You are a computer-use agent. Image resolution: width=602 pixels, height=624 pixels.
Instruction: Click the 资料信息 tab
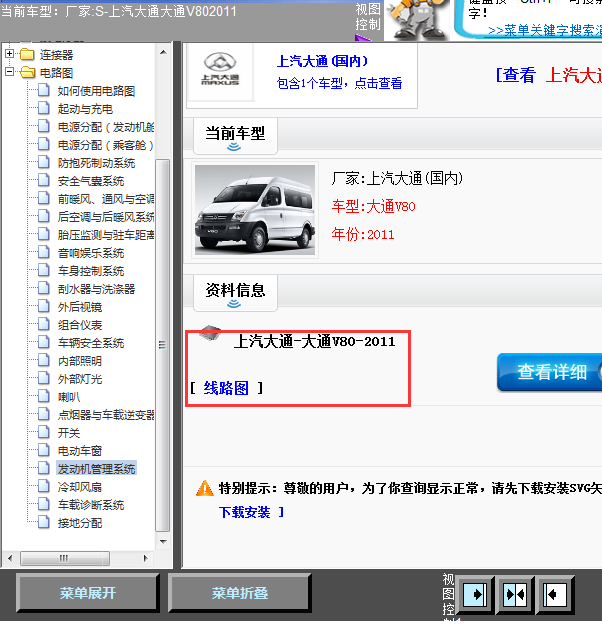click(x=235, y=292)
